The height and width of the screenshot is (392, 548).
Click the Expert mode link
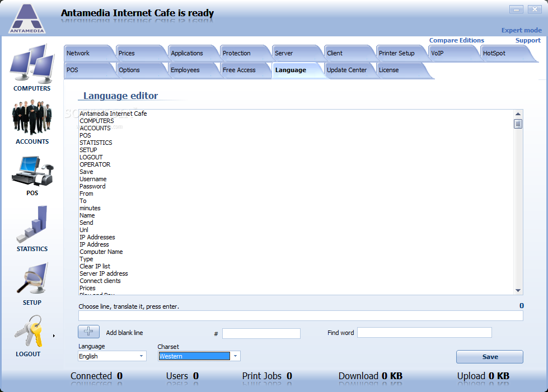pyautogui.click(x=522, y=30)
